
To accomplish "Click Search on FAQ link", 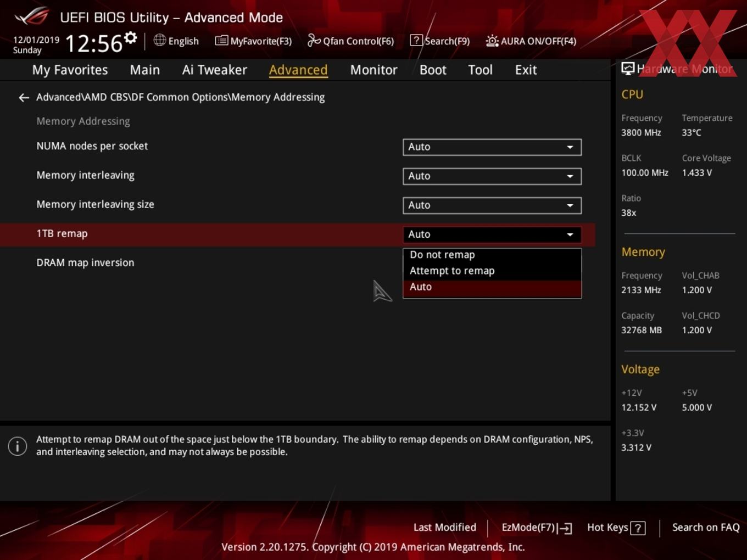I will 706,528.
